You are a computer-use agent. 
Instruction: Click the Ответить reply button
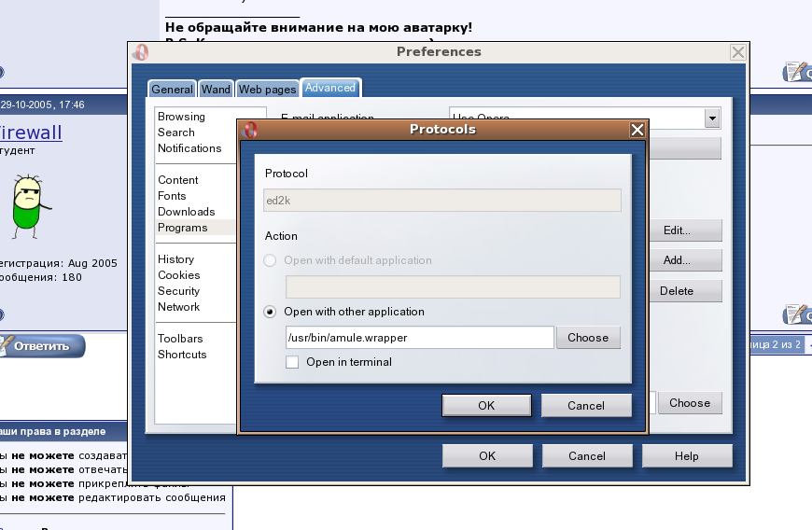42,346
